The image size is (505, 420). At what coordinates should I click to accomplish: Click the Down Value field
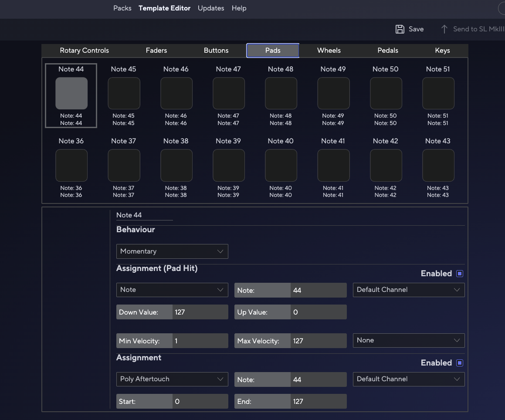[x=200, y=312]
